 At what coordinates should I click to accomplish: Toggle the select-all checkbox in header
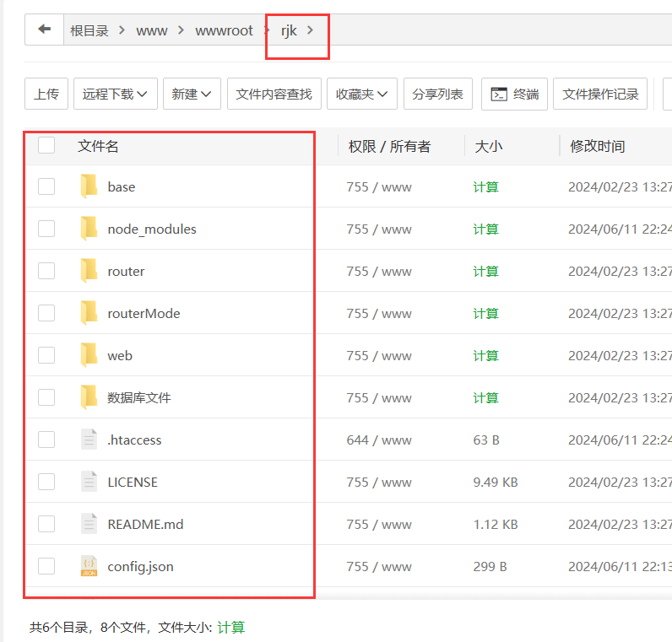click(x=46, y=145)
